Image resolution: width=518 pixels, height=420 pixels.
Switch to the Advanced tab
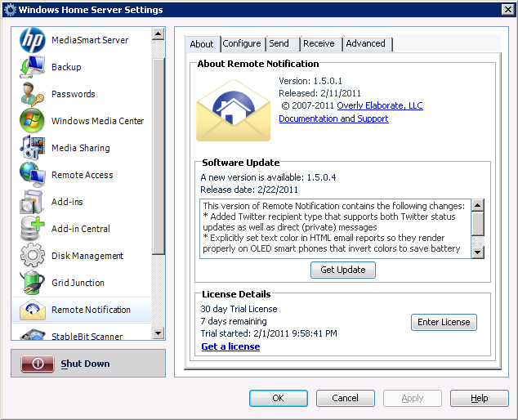[366, 43]
